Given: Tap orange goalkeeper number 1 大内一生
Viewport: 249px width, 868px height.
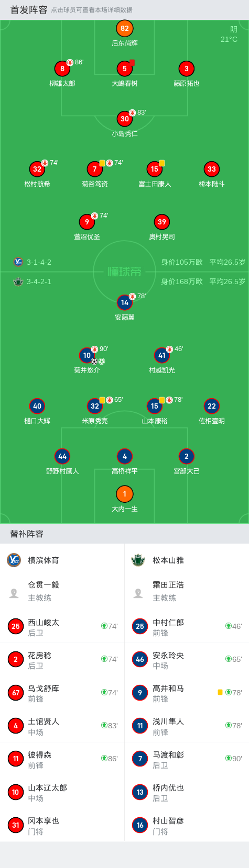Looking at the screenshot, I should [x=125, y=494].
